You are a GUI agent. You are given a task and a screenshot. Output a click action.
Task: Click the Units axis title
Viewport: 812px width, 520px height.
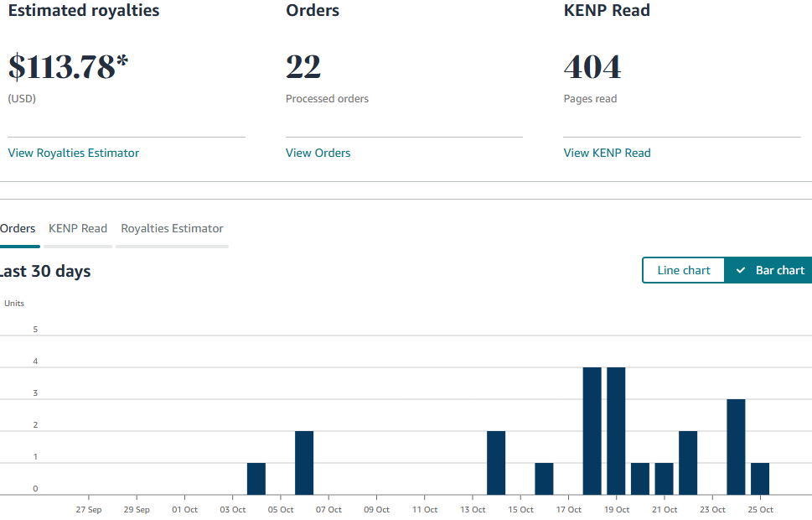coord(14,304)
